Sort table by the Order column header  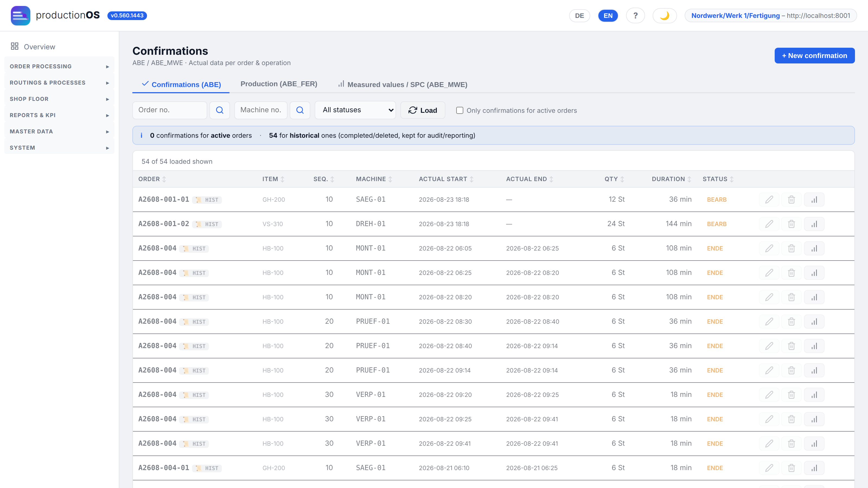click(152, 179)
